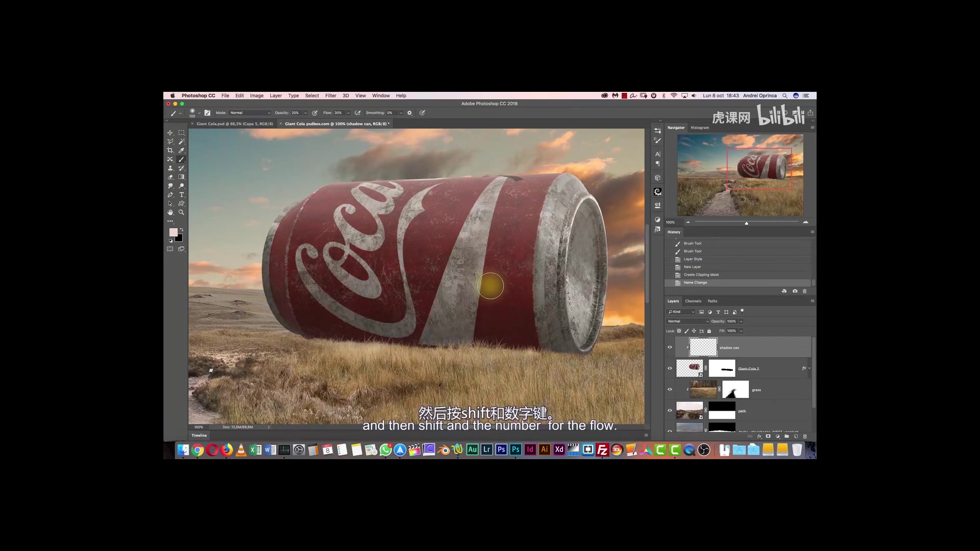The height and width of the screenshot is (551, 980).
Task: Enable airbrush-style build-up icon
Action: tap(358, 113)
